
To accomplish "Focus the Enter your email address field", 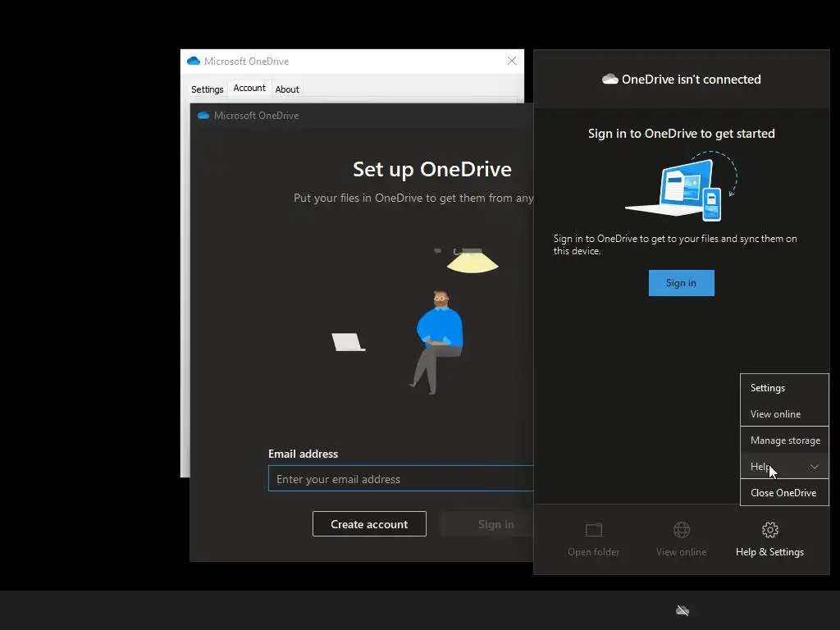I will [x=400, y=479].
